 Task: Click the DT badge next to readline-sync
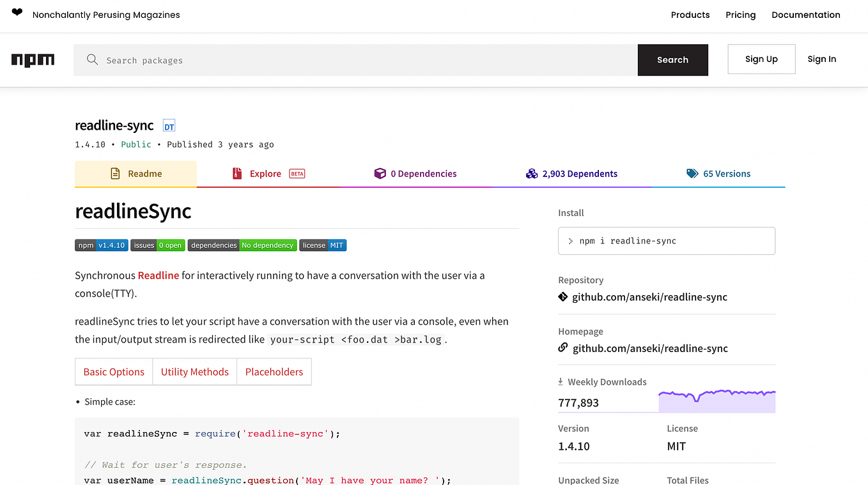[169, 126]
